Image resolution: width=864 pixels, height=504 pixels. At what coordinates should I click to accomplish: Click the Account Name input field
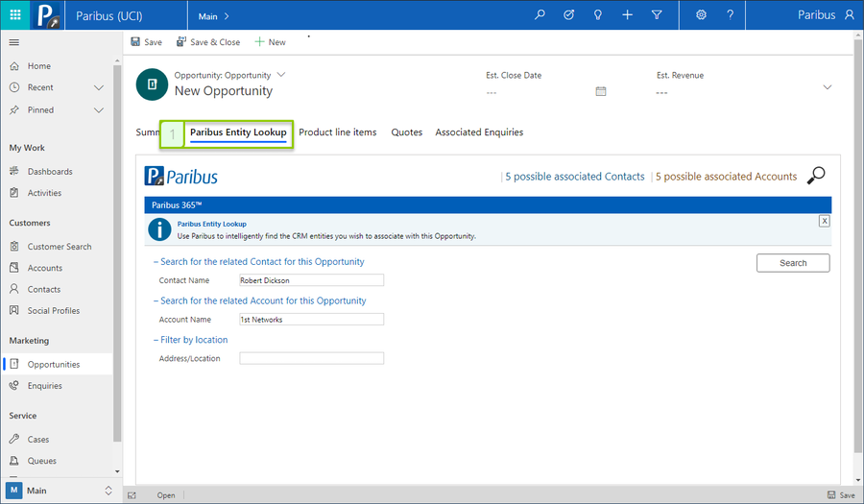(311, 320)
